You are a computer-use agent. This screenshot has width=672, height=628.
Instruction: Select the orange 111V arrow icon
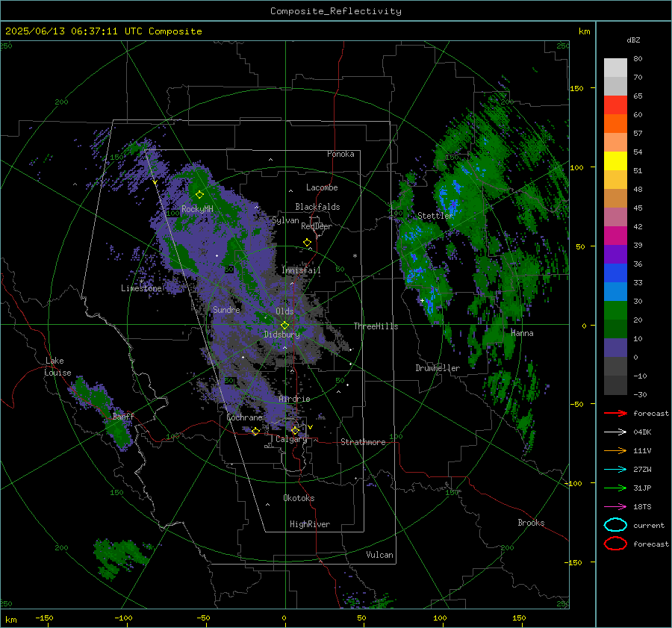coord(615,450)
